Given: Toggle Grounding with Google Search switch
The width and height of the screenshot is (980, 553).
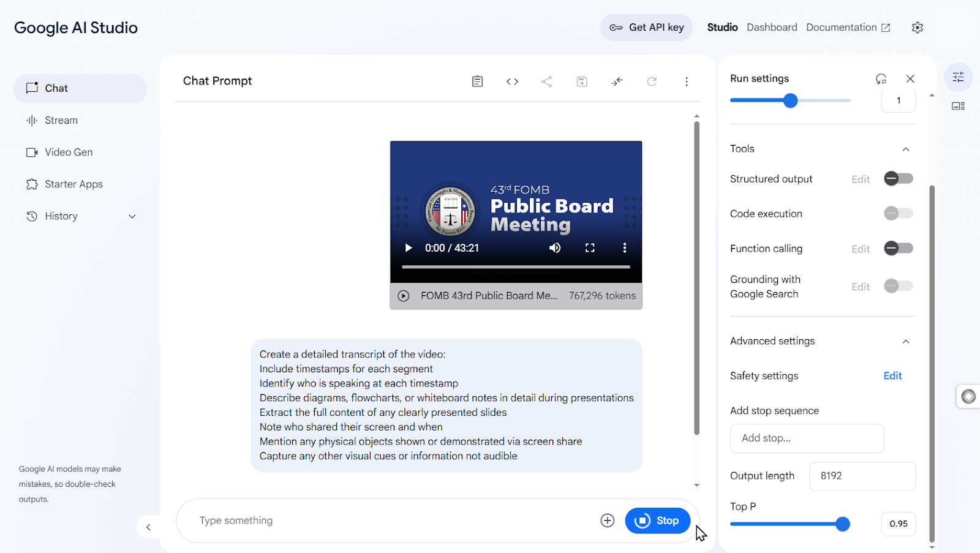Looking at the screenshot, I should coord(899,286).
